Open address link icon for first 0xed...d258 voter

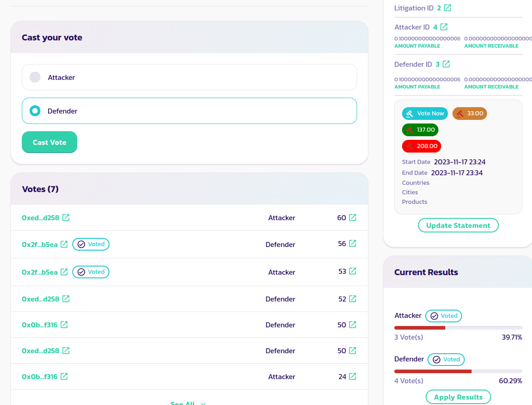(66, 217)
